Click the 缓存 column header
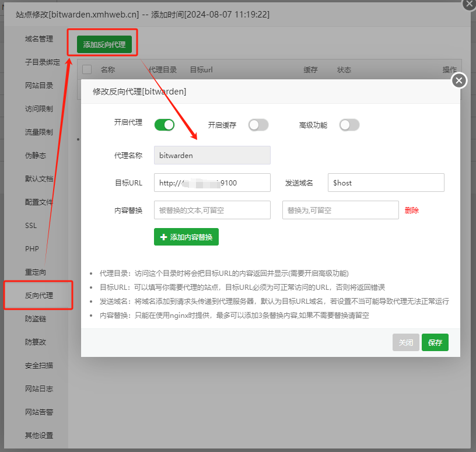The height and width of the screenshot is (452, 476). 310,70
